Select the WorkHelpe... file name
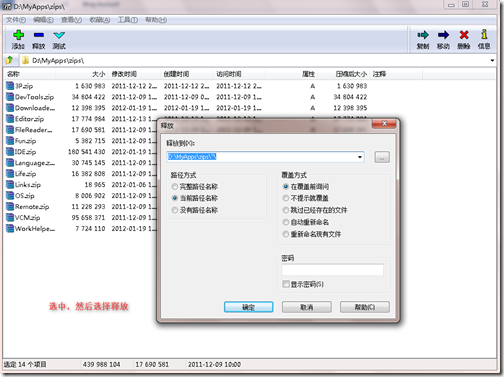 pos(35,229)
